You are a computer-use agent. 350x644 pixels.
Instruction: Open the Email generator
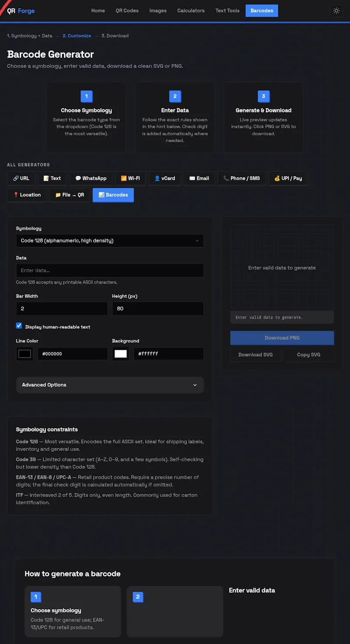[x=199, y=178]
